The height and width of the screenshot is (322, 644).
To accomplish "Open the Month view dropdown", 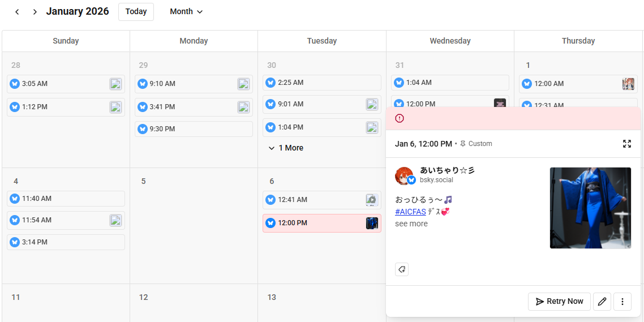I will coord(186,11).
